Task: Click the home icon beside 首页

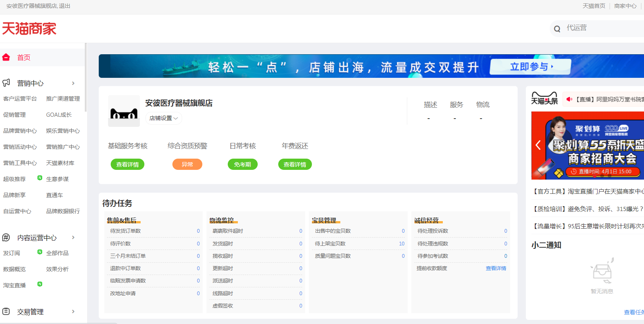Action: pyautogui.click(x=6, y=57)
